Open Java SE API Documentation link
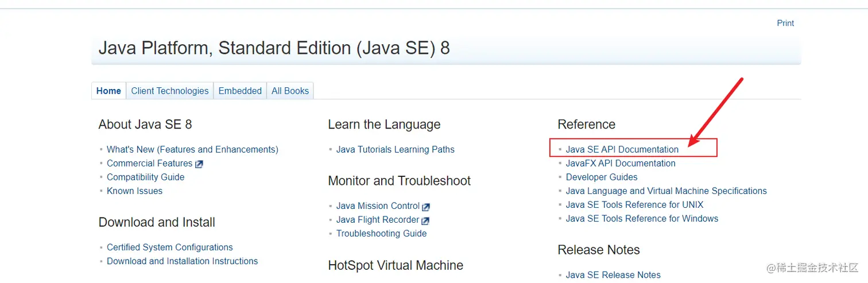The image size is (868, 283). 622,149
